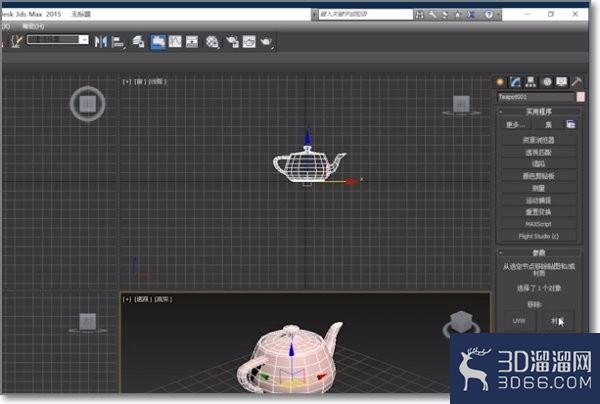This screenshot has width=600, height=404.
Task: Switch to the Modify command panel tab
Action: 515,81
